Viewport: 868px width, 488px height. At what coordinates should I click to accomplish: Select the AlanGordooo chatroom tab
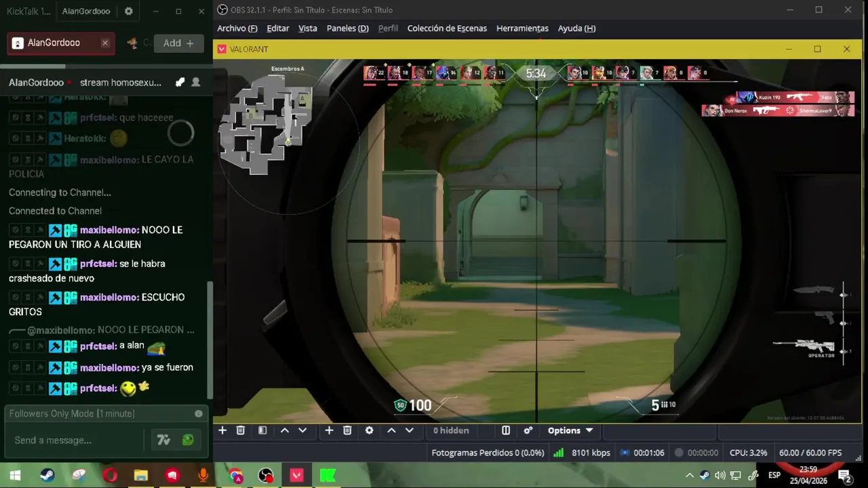(61, 43)
